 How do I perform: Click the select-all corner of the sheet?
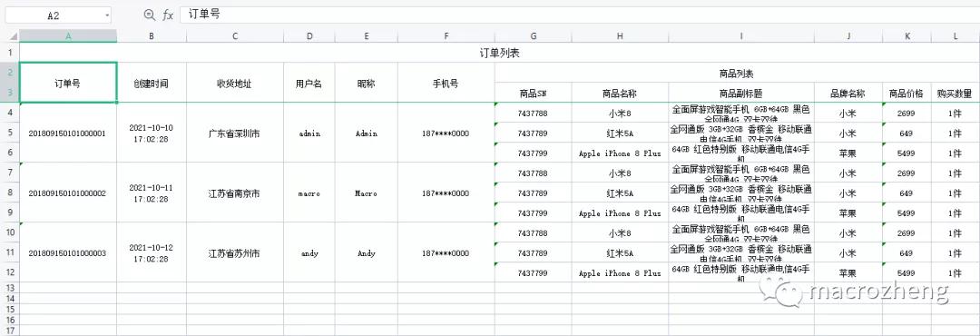(10, 35)
